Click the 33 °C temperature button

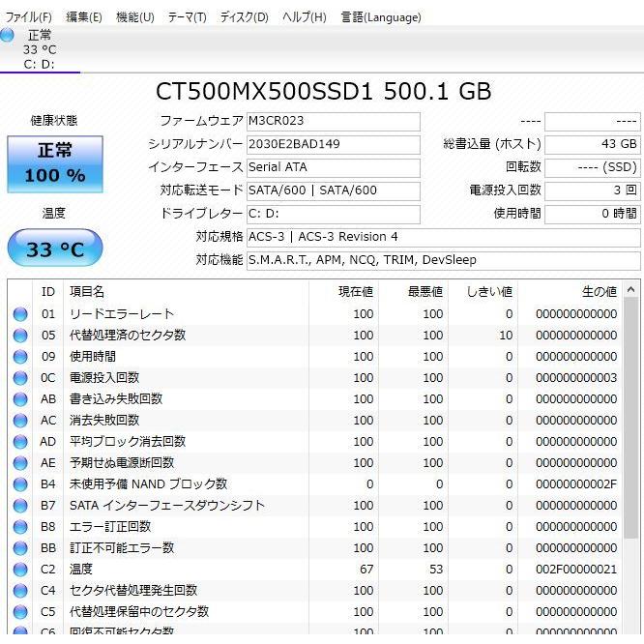pyautogui.click(x=55, y=249)
